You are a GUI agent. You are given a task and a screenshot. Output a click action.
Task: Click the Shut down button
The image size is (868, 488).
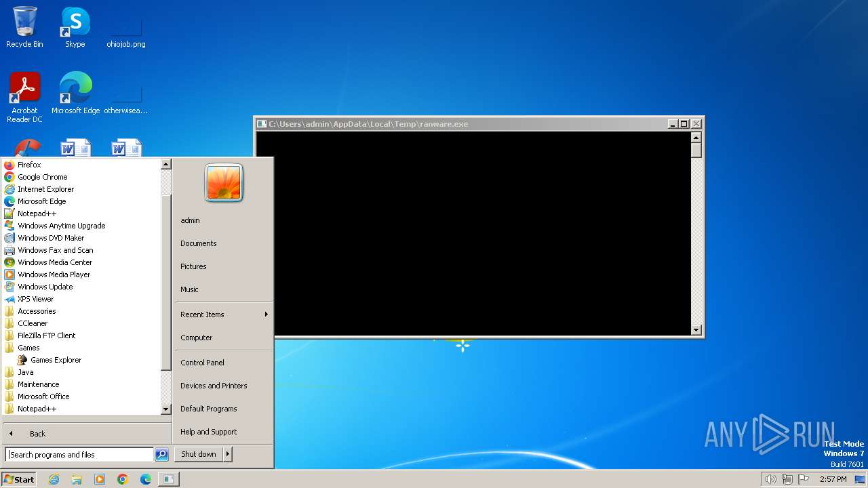[199, 454]
